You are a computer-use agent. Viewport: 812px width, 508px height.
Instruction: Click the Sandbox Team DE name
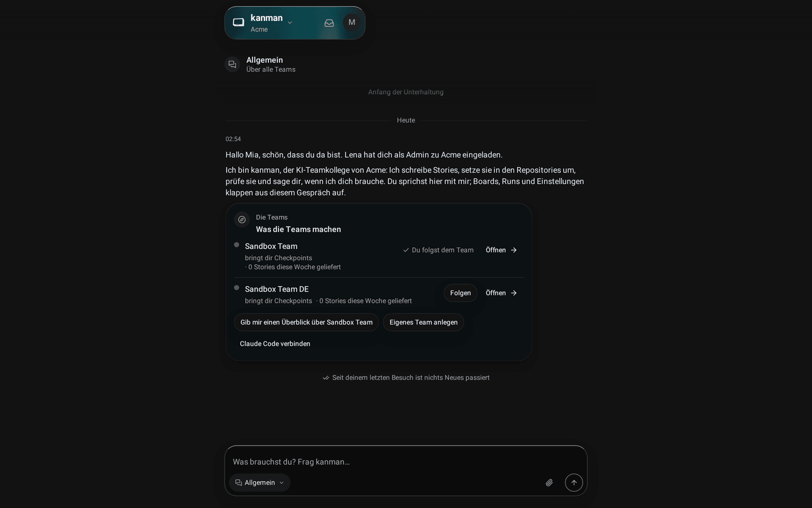(x=277, y=289)
